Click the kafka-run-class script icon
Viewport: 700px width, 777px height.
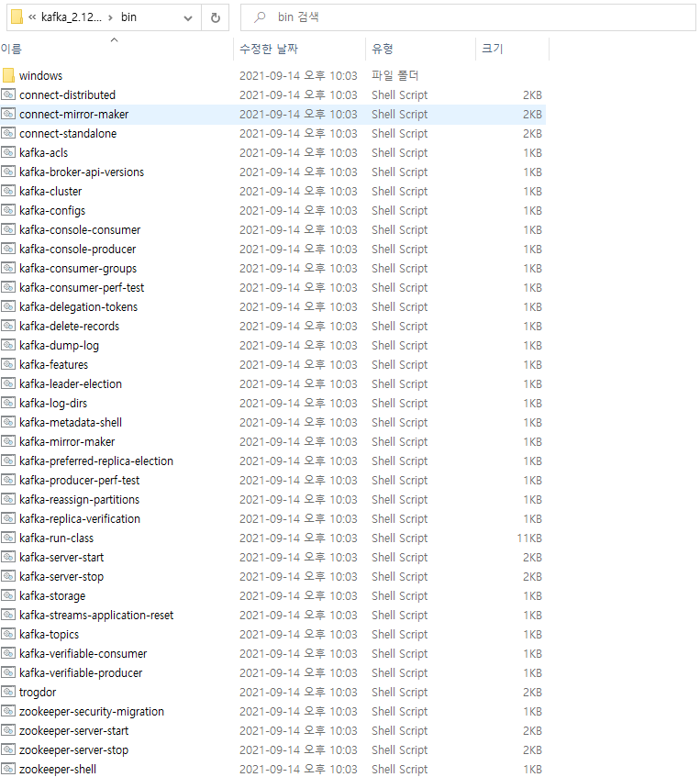tap(8, 538)
